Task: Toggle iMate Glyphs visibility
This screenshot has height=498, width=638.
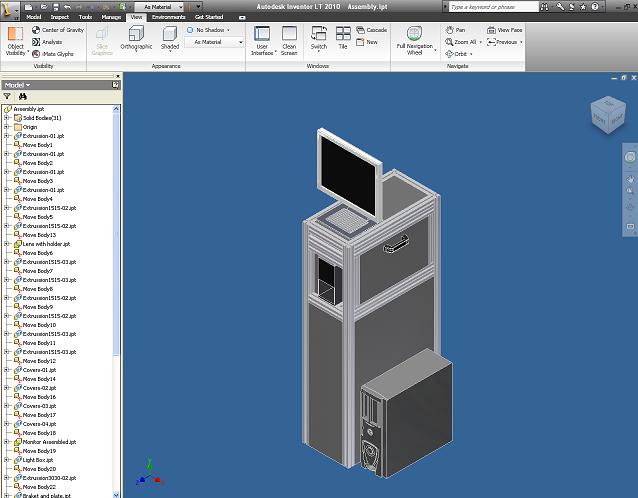Action: click(x=52, y=54)
